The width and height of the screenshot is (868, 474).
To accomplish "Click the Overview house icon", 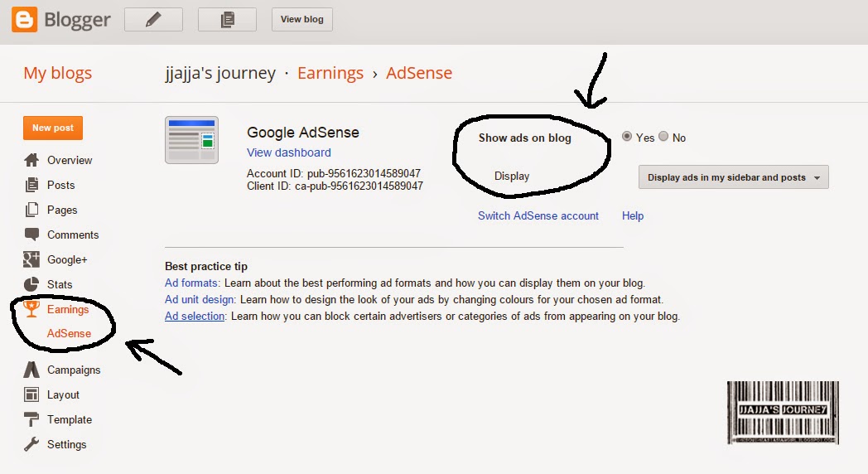I will point(31,160).
